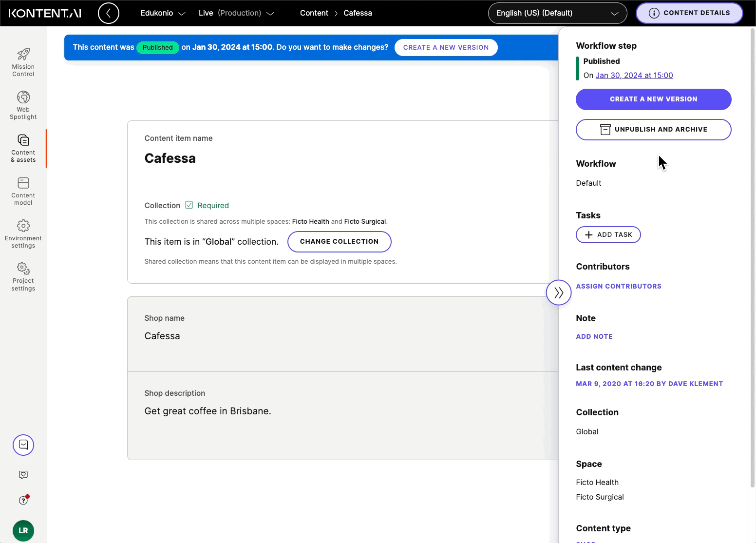Image resolution: width=756 pixels, height=543 pixels.
Task: Expand the Live (Production) environment selector
Action: pyautogui.click(x=237, y=13)
